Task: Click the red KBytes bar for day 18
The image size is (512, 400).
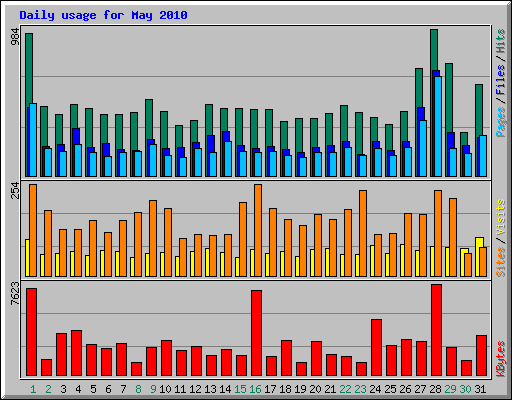Action: tap(286, 358)
